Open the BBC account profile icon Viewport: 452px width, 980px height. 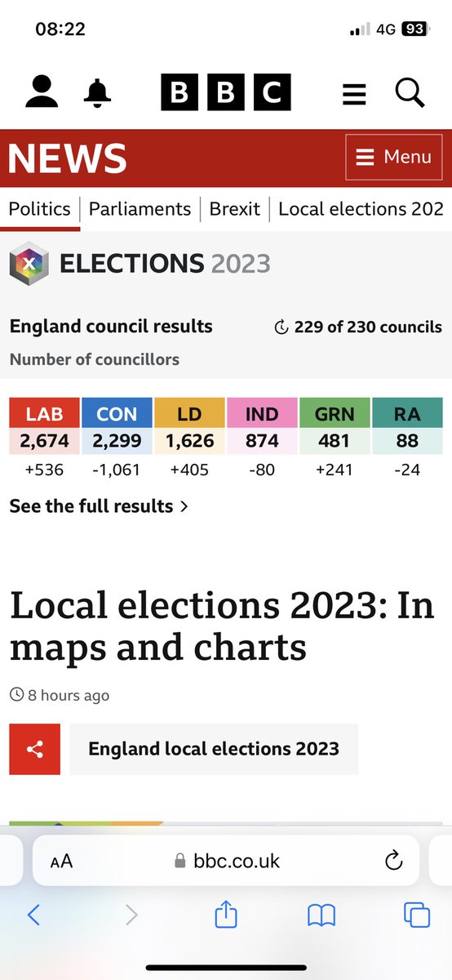[x=42, y=91]
